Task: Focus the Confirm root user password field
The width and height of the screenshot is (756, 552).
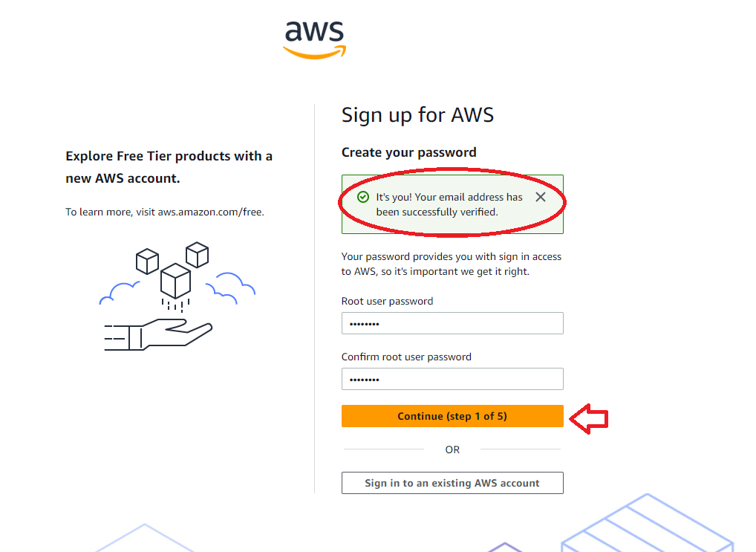Action: pyautogui.click(x=452, y=379)
